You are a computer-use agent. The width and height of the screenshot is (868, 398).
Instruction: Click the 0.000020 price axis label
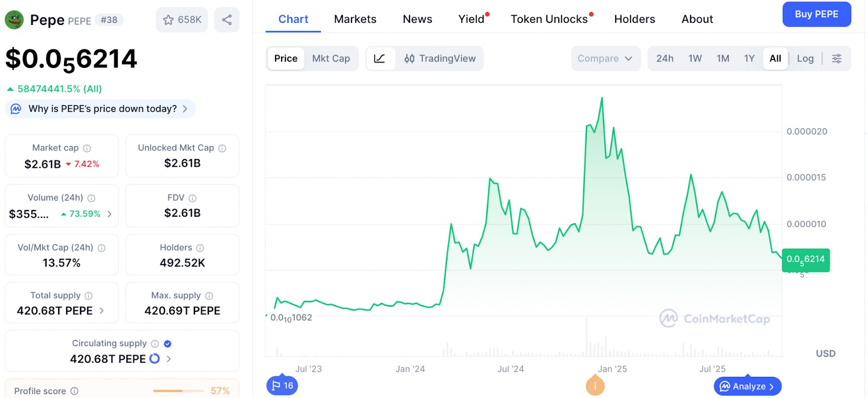tap(807, 131)
